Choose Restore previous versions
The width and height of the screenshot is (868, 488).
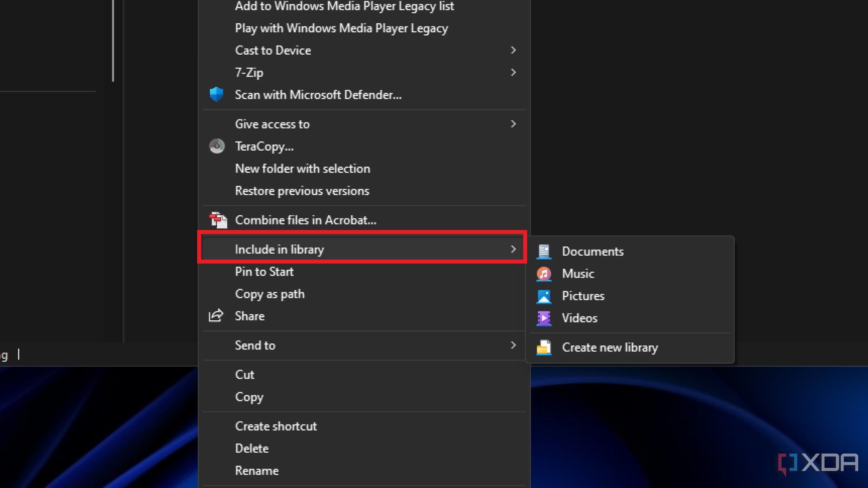click(364, 191)
